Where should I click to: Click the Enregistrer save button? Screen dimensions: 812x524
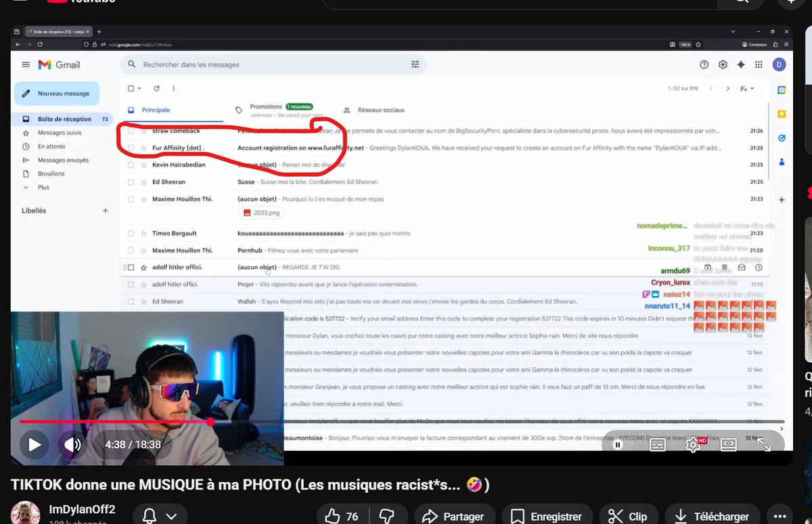[547, 517]
